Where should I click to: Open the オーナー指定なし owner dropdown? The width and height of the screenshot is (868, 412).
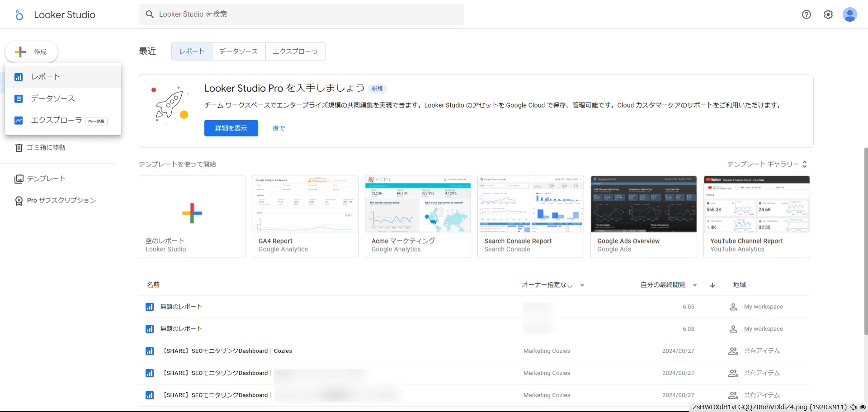pos(553,285)
